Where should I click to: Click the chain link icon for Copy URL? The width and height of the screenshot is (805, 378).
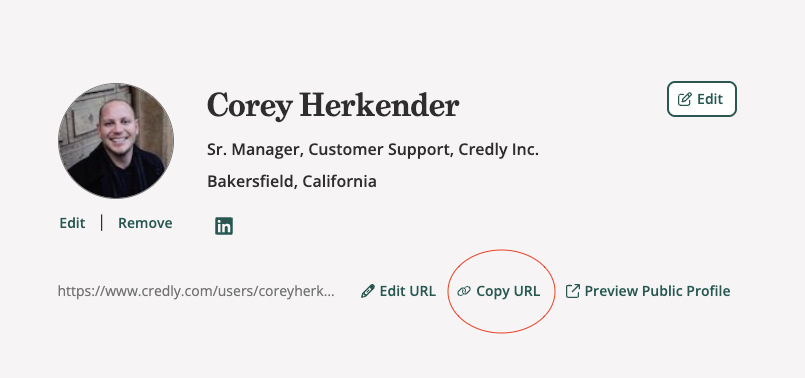click(x=464, y=291)
